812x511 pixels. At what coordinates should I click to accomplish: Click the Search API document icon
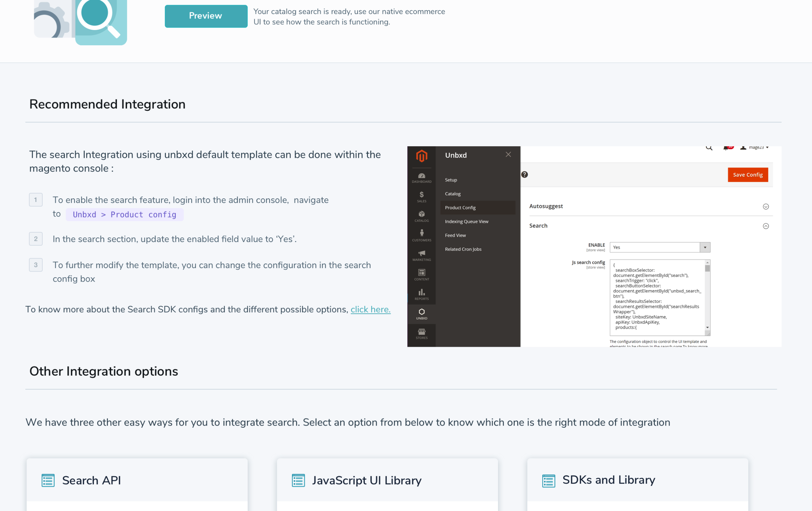(x=48, y=480)
